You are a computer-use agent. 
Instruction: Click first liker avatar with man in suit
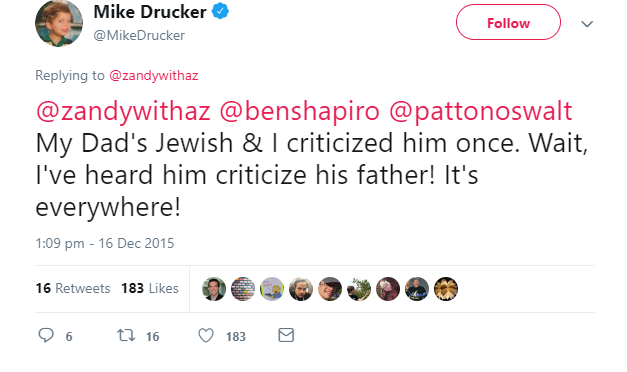coord(214,289)
